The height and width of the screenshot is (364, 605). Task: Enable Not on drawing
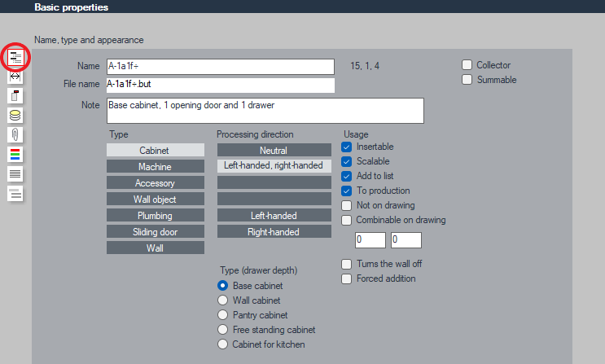347,205
